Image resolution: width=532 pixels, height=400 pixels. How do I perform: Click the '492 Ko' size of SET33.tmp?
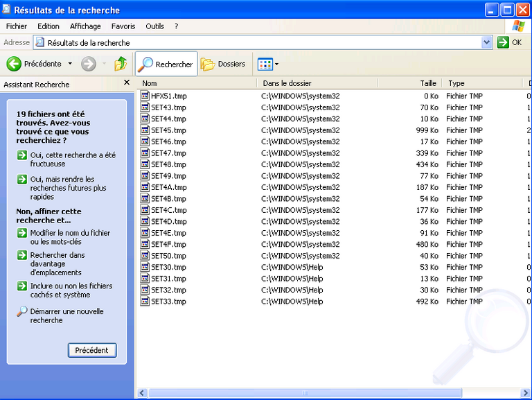click(x=427, y=301)
